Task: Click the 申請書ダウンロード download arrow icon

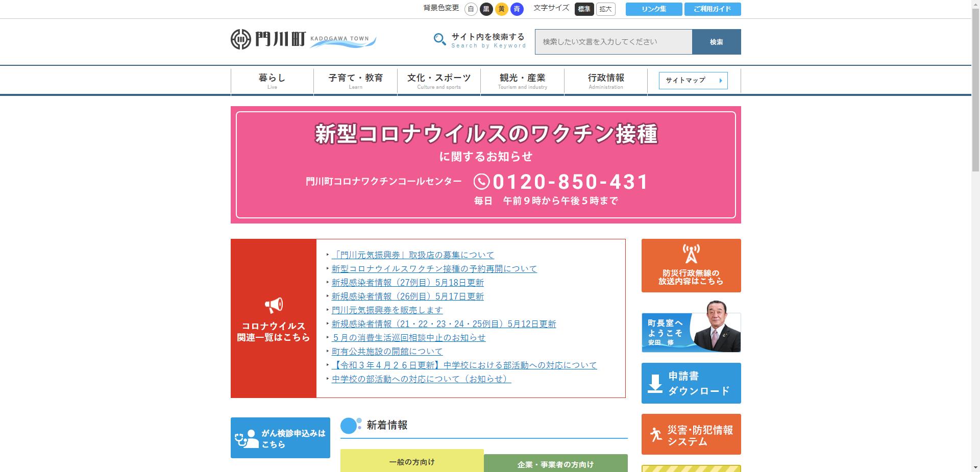Action: (655, 383)
